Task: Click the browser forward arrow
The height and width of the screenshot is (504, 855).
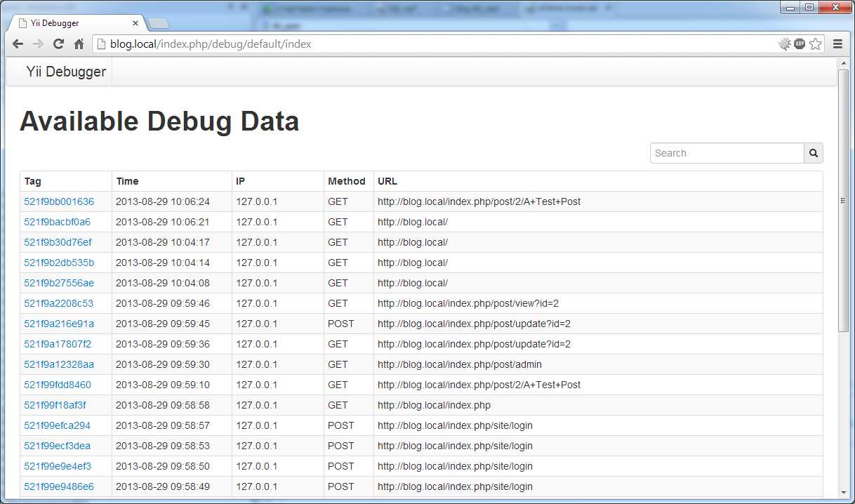Action: (39, 44)
